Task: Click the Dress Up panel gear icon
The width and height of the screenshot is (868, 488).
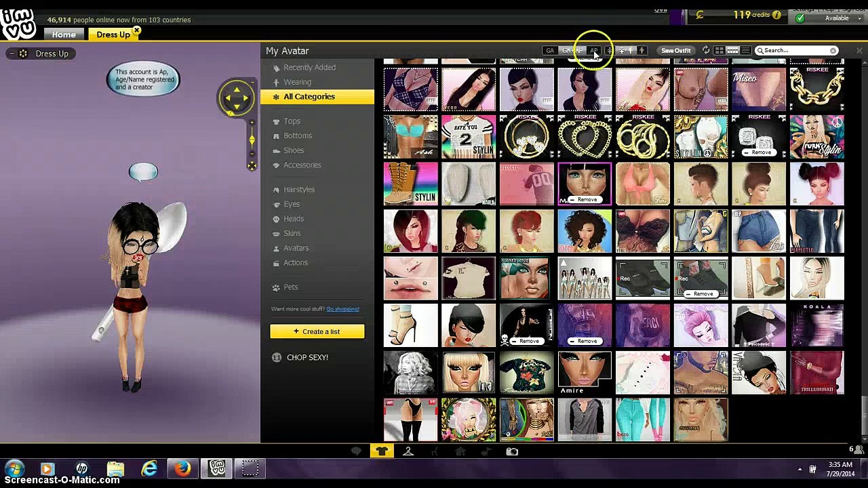Action: (23, 54)
